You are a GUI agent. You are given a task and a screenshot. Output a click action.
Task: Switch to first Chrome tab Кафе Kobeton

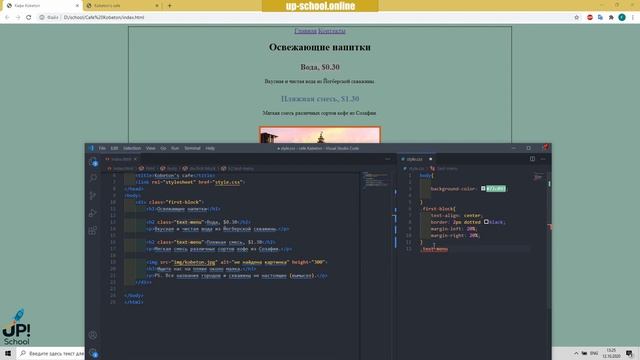point(41,6)
